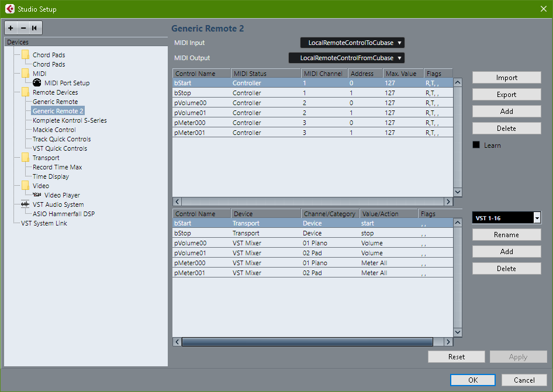Click the Chord Pads folder icon
553x392 pixels.
(x=25, y=55)
